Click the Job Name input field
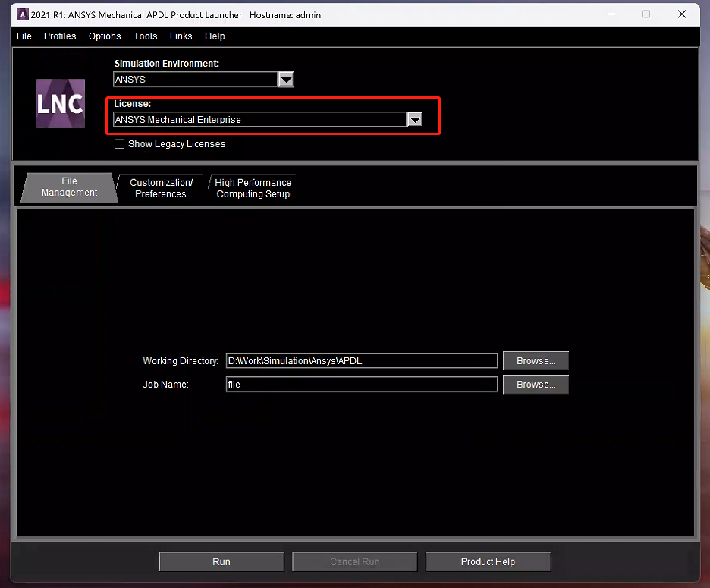Image resolution: width=710 pixels, height=588 pixels. coord(362,385)
